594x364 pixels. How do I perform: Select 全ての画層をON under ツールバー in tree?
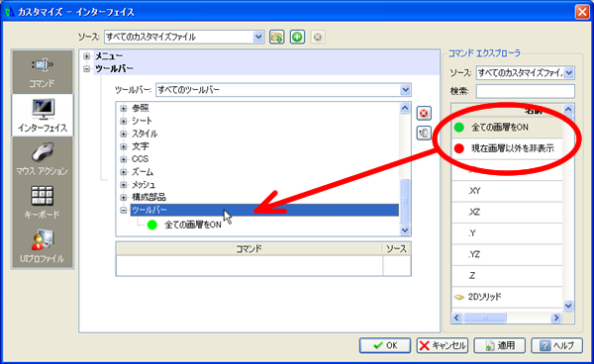tap(192, 225)
